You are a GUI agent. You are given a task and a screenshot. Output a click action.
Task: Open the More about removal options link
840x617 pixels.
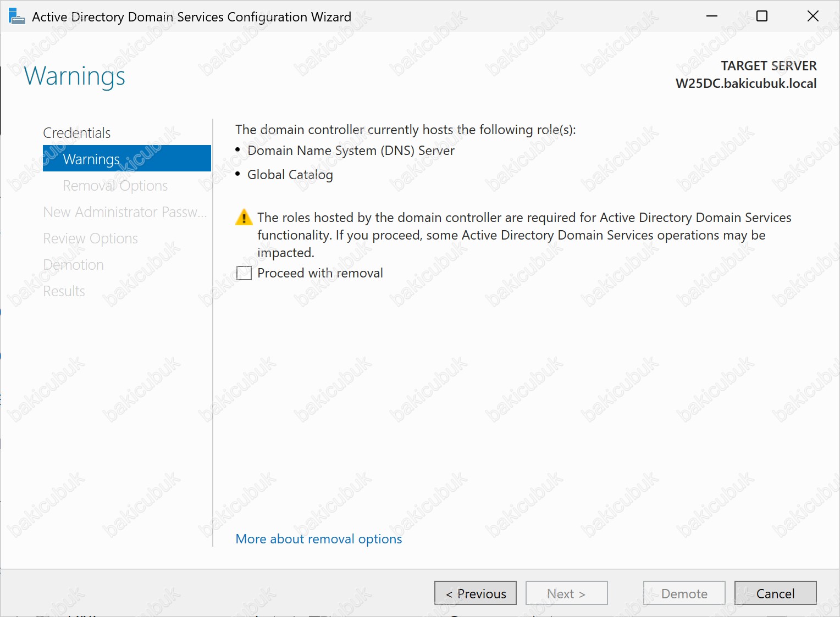point(319,539)
